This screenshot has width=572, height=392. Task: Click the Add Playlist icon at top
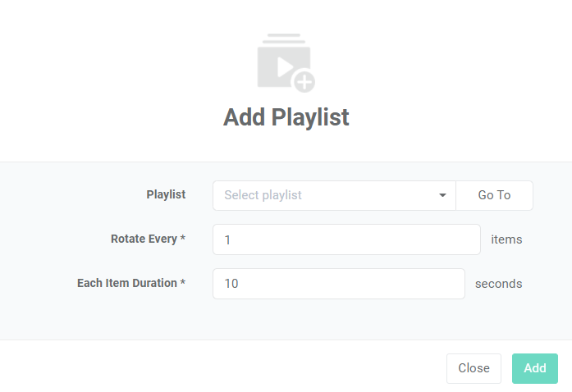click(285, 63)
